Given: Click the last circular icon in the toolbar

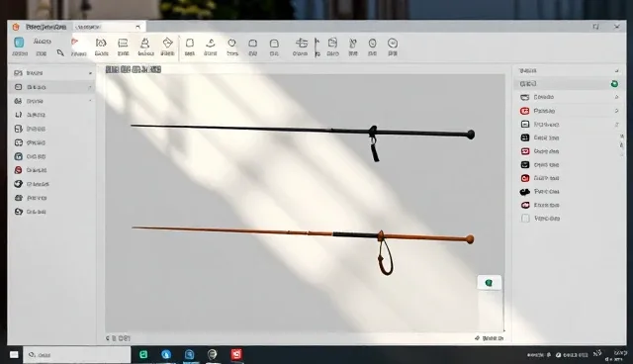Looking at the screenshot, I should point(393,44).
